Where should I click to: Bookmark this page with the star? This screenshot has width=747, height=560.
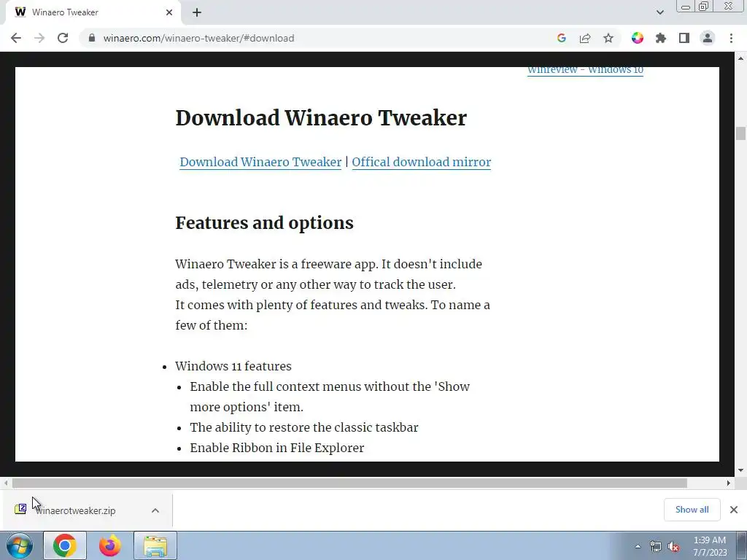608,38
